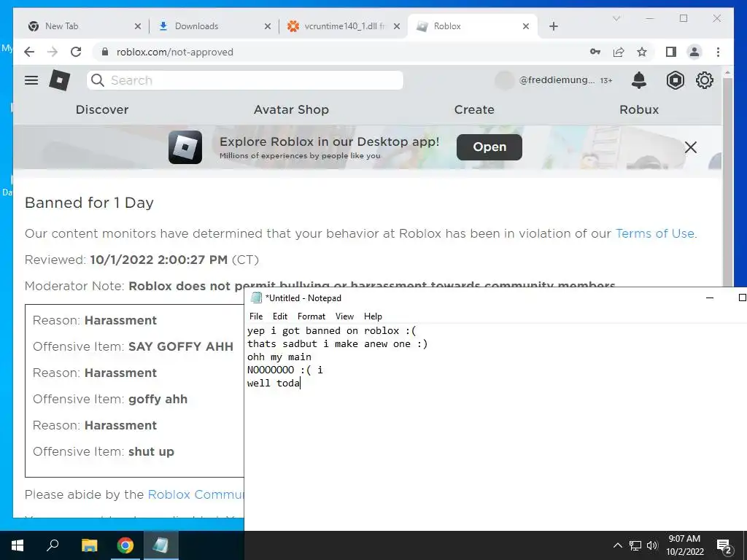Open Notepad View menu
This screenshot has width=747, height=560.
click(x=344, y=316)
